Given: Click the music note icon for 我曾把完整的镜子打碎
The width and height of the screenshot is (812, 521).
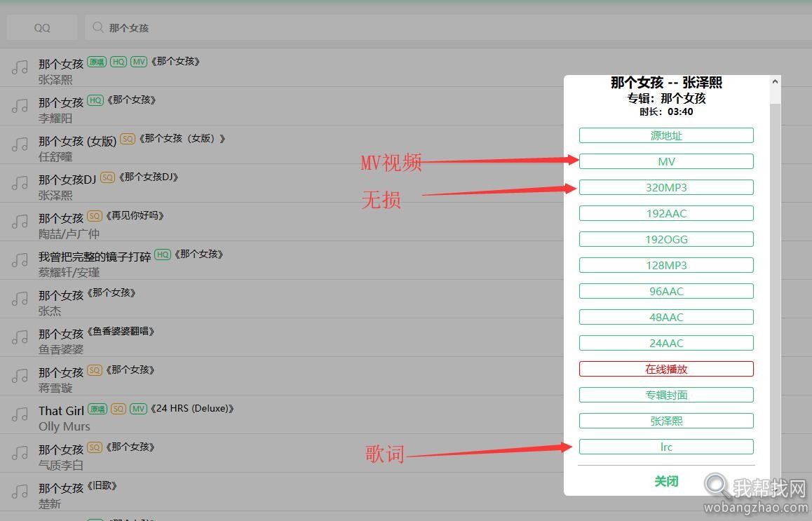Looking at the screenshot, I should pos(20,260).
